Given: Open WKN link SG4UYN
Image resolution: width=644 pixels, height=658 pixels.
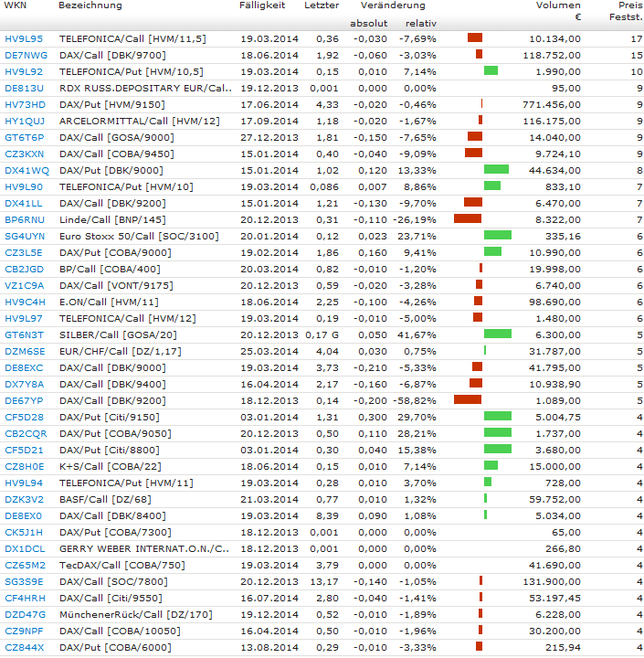Looking at the screenshot, I should (25, 237).
